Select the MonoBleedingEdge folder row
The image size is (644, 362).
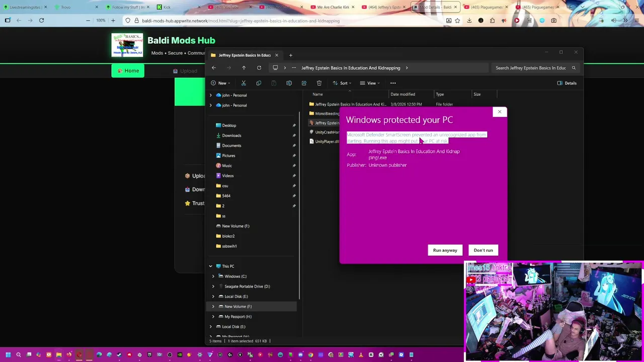(324, 114)
